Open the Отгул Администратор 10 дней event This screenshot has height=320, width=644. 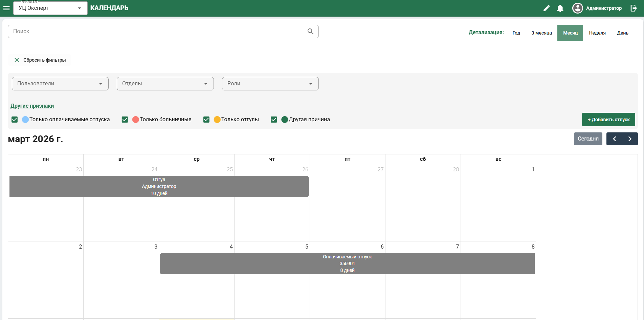point(159,186)
